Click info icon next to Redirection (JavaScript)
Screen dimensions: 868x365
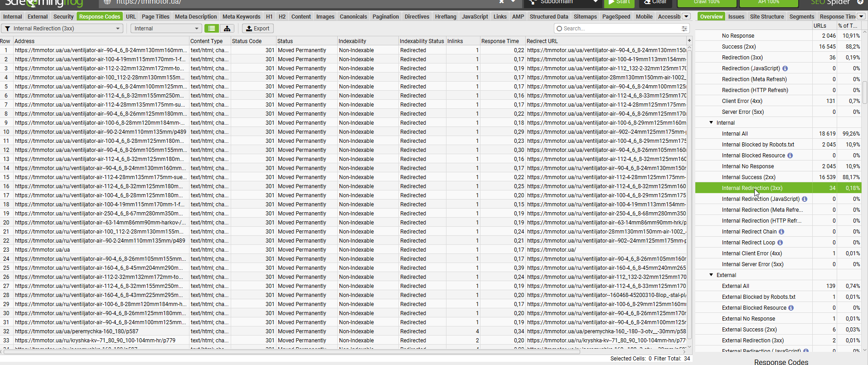(785, 68)
